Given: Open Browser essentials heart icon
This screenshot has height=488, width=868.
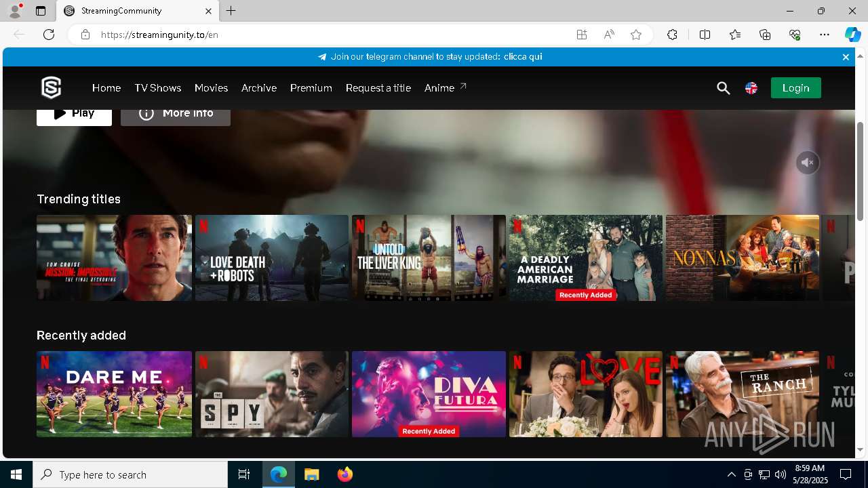Looking at the screenshot, I should [795, 35].
